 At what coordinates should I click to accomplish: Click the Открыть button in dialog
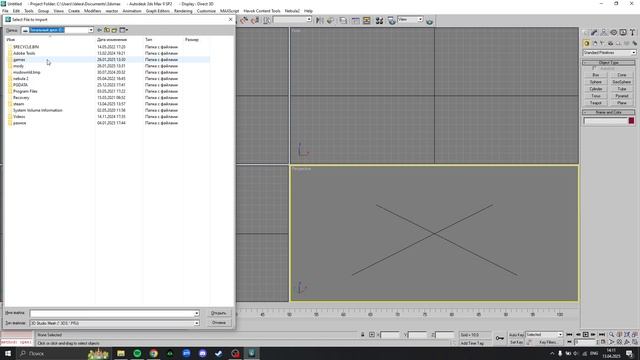click(219, 313)
